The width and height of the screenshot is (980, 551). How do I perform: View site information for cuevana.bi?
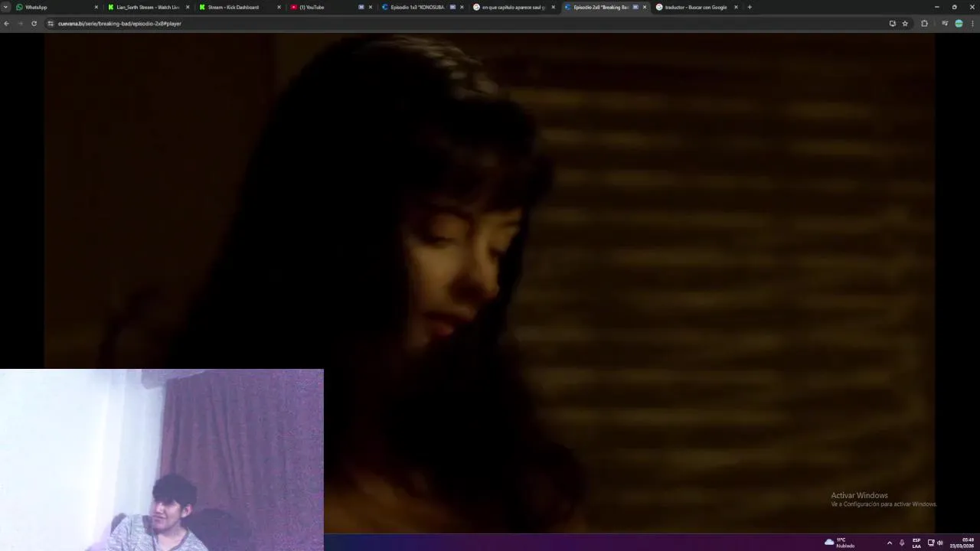[x=51, y=24]
